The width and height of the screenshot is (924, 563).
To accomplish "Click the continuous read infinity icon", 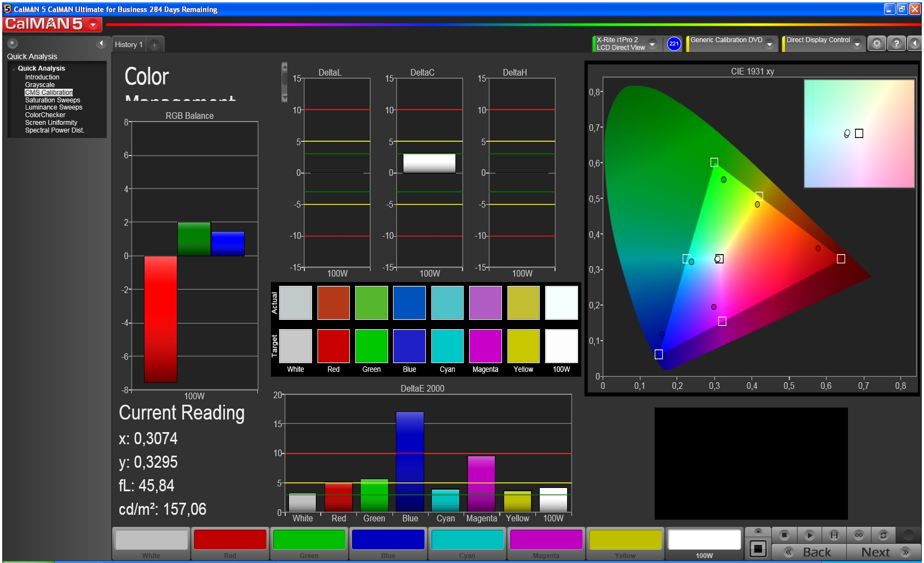I will click(x=859, y=535).
